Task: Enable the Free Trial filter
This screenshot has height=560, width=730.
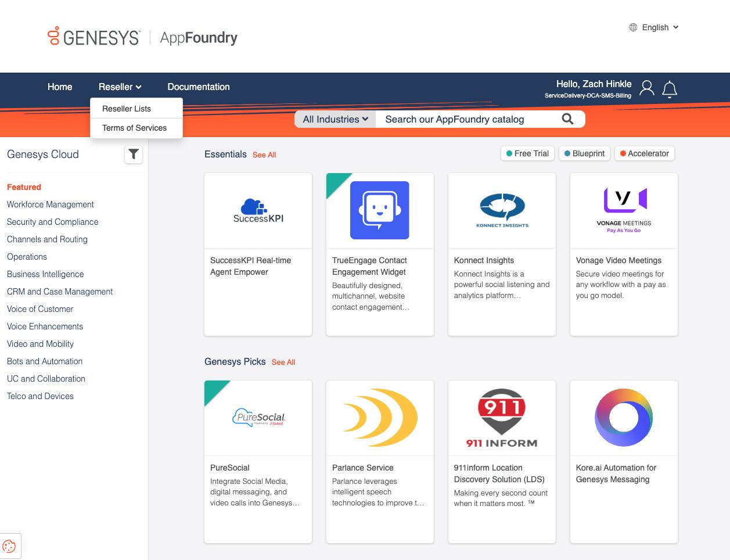Action: pos(527,153)
